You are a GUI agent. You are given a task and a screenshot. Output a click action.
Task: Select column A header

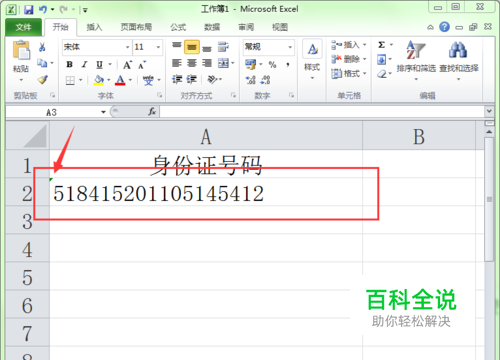pos(206,136)
